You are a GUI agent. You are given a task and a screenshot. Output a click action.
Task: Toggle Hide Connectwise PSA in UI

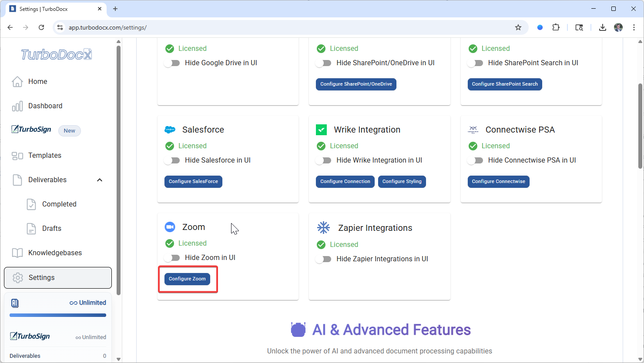(x=475, y=160)
